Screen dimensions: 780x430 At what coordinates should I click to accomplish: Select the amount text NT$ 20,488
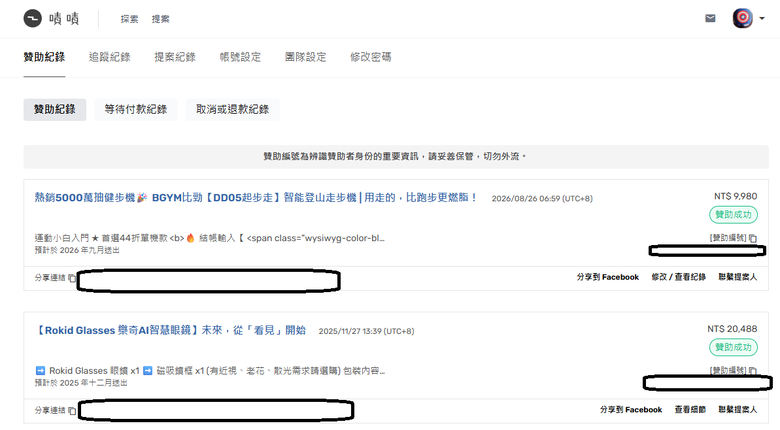click(732, 329)
